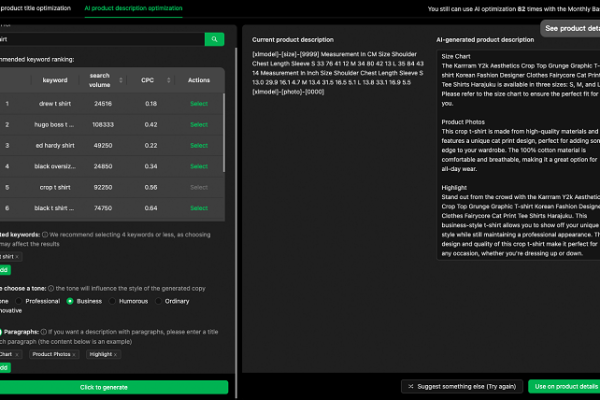The width and height of the screenshot is (600, 400).
Task: Click the green search magnifier button
Action: (214, 39)
